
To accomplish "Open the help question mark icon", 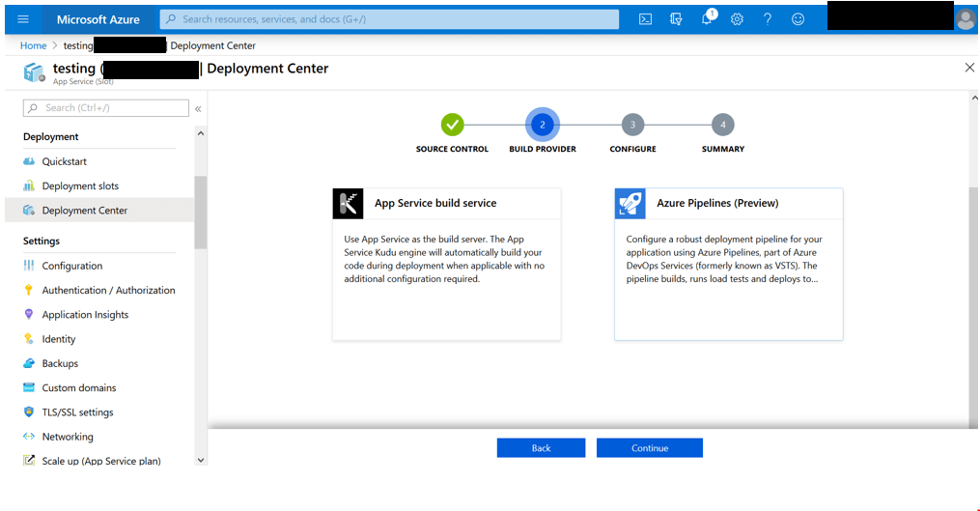I will 768,19.
